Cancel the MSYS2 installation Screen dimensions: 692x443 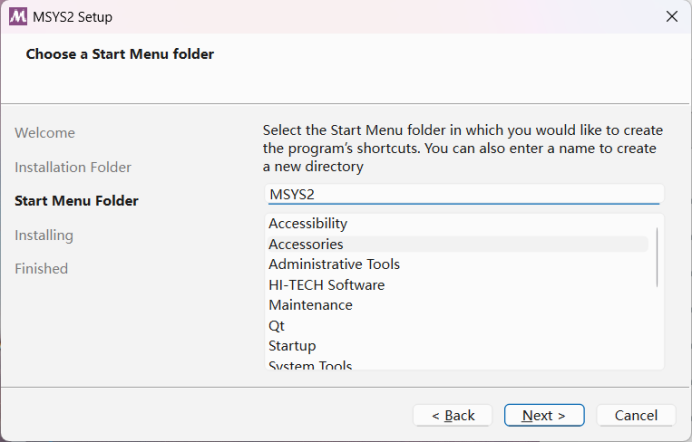pyautogui.click(x=636, y=415)
